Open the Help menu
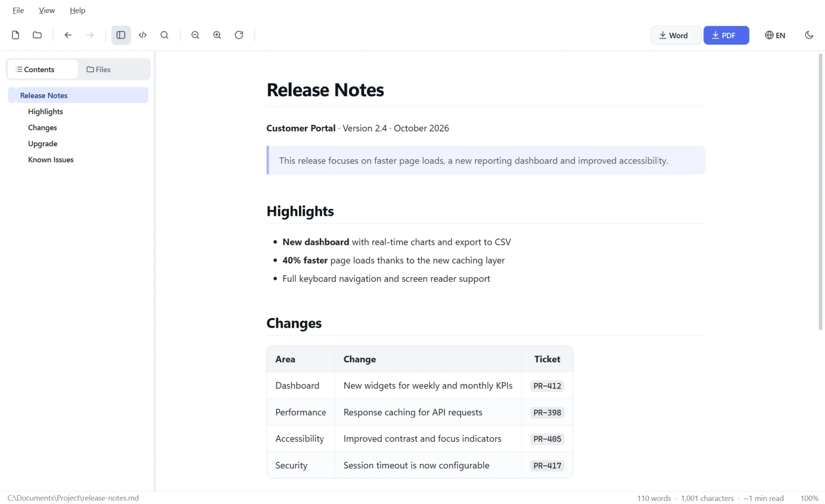This screenshot has height=504, width=825. tap(77, 10)
